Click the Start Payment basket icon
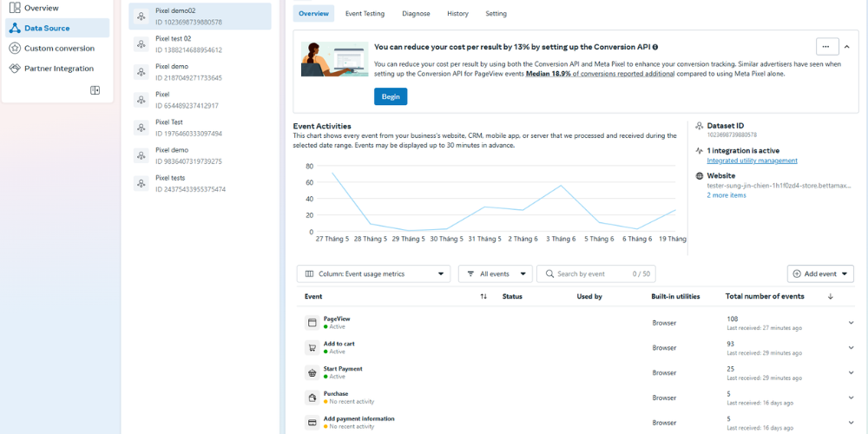The height and width of the screenshot is (434, 868). (312, 372)
